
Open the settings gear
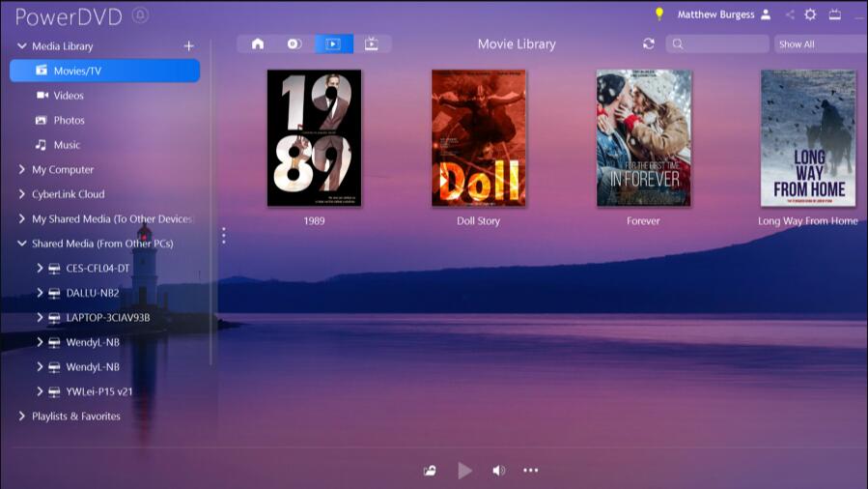810,14
